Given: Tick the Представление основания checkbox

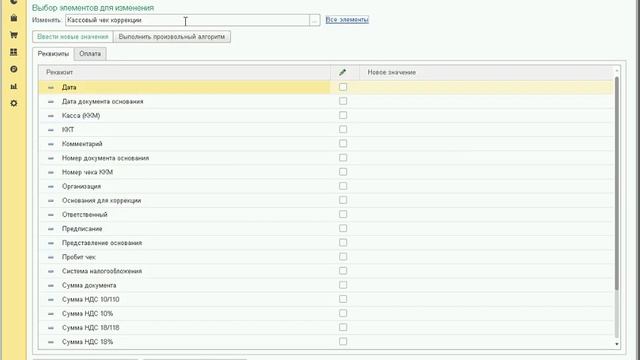Looking at the screenshot, I should point(343,243).
